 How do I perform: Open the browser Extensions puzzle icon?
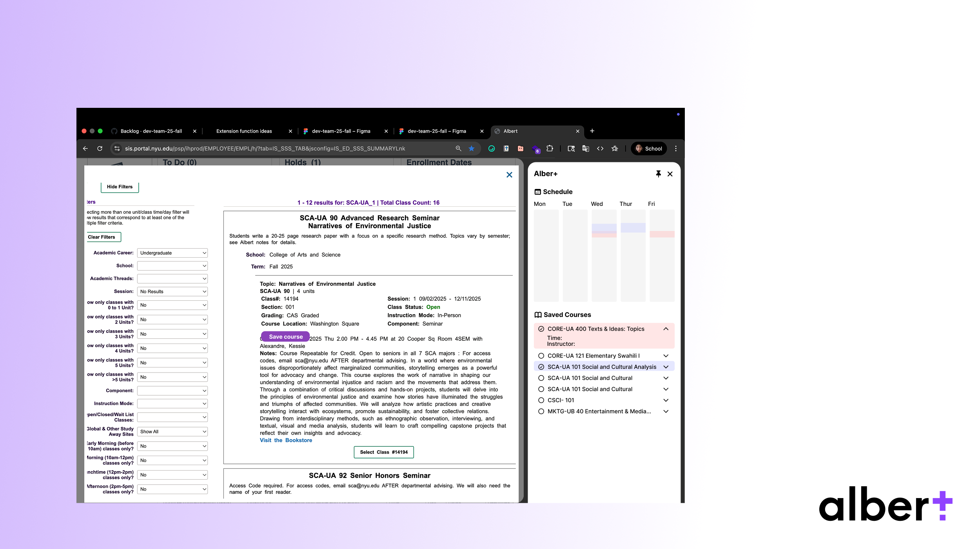point(550,149)
